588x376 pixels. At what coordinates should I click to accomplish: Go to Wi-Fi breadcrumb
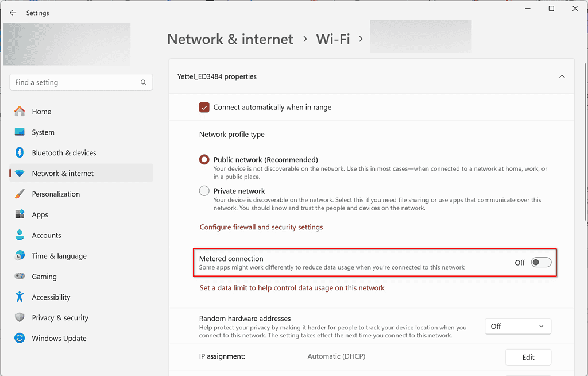click(x=333, y=39)
